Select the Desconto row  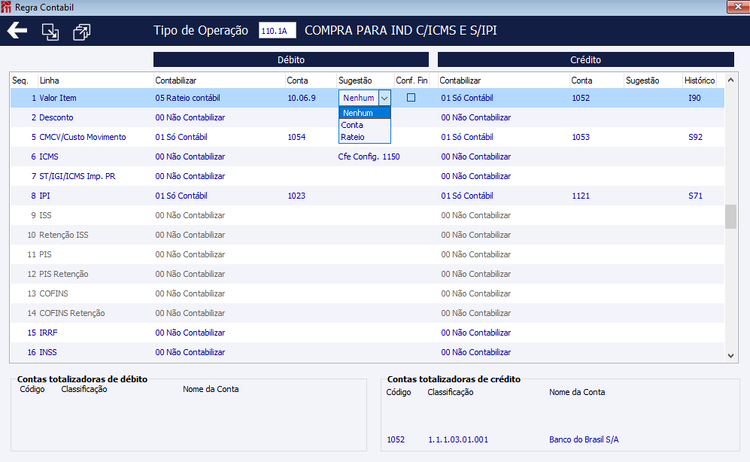[x=367, y=117]
